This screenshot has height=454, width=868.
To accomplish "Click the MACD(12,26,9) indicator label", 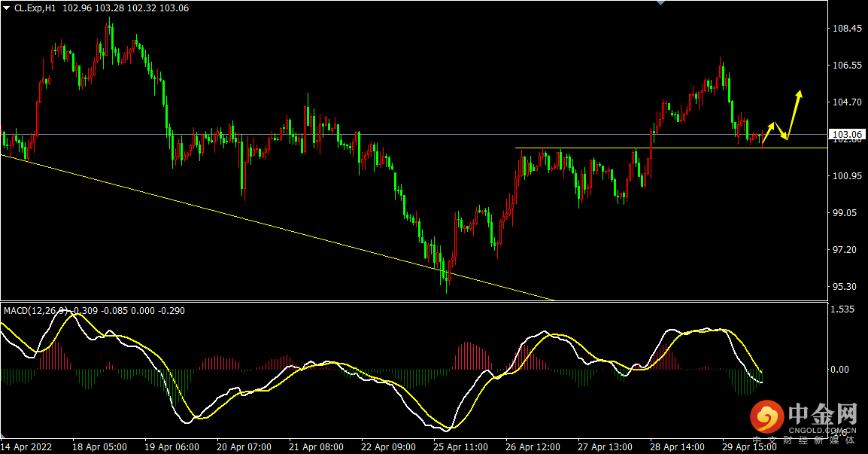I will coord(37,310).
